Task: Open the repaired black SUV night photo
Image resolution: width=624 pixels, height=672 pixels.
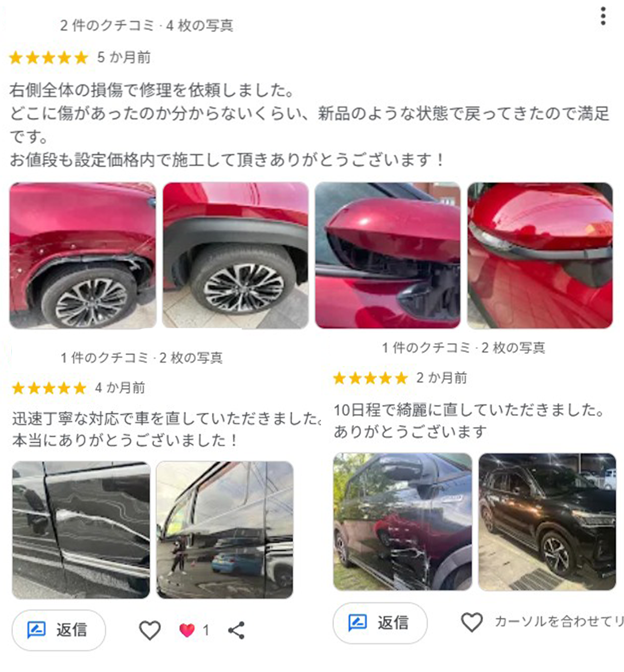Action: pyautogui.click(x=547, y=522)
